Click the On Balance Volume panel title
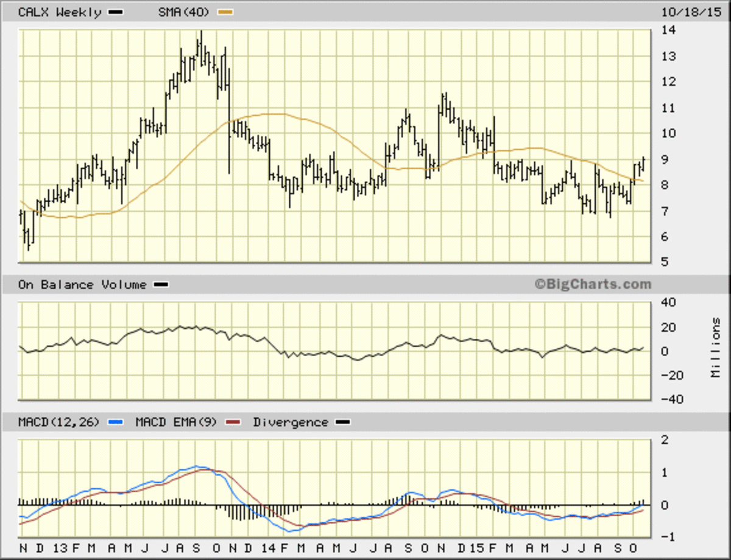This screenshot has width=731, height=560. [x=82, y=285]
